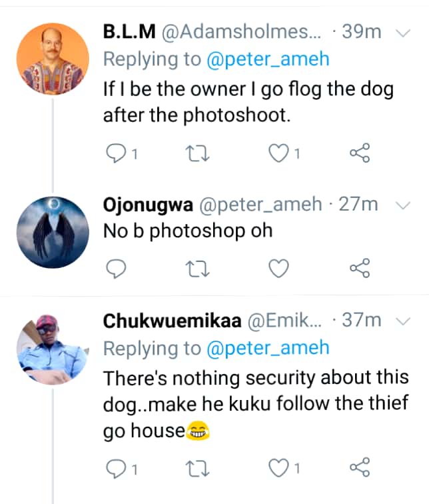Like Chukwuemikaa's security dog tweet
Screen dimensions: 429x504
[277, 469]
